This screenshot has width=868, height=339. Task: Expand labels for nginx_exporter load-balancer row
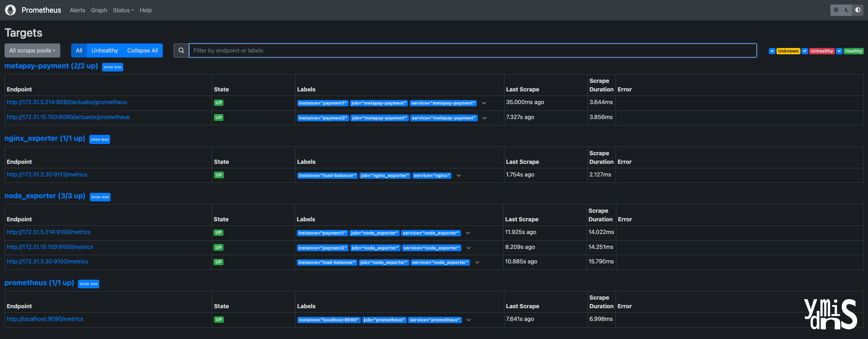click(x=459, y=176)
